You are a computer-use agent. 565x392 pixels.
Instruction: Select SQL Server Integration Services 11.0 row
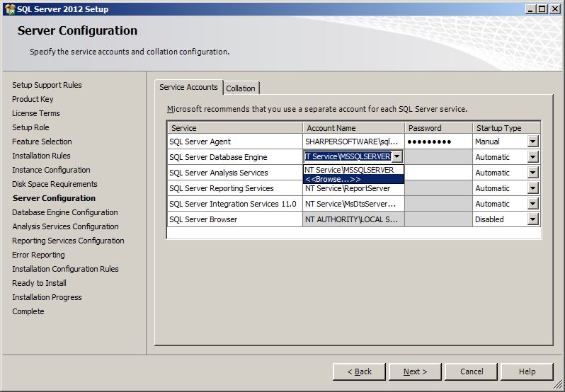point(235,204)
